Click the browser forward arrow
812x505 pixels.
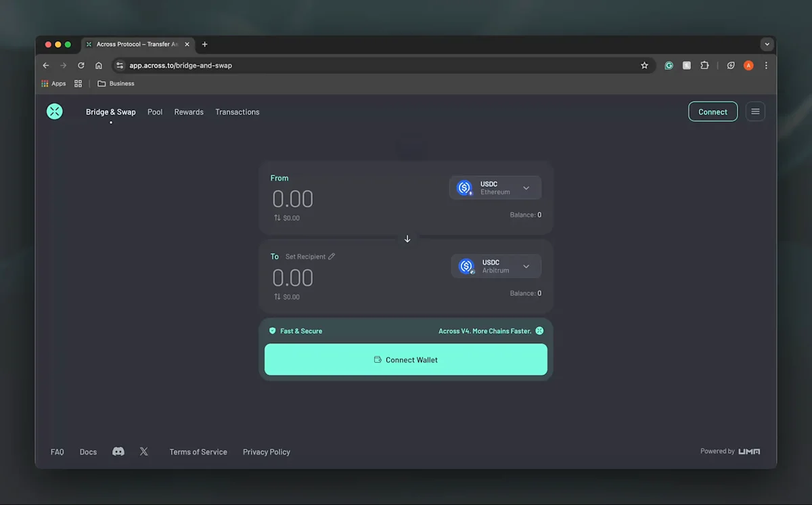pyautogui.click(x=64, y=66)
